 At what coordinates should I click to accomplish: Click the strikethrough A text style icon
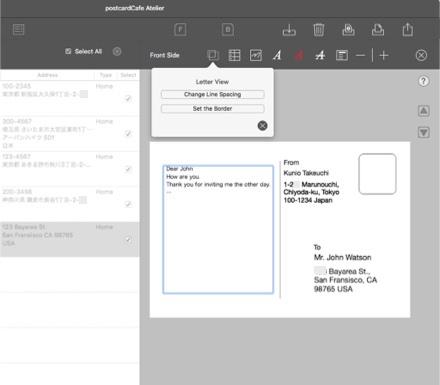(320, 55)
